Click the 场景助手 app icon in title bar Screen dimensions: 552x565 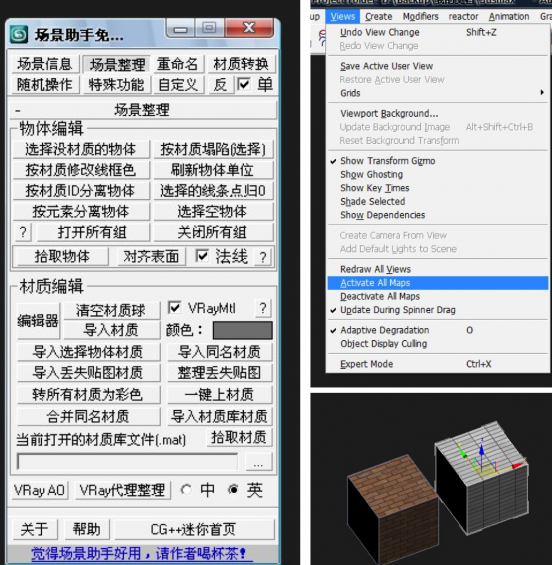click(x=19, y=34)
